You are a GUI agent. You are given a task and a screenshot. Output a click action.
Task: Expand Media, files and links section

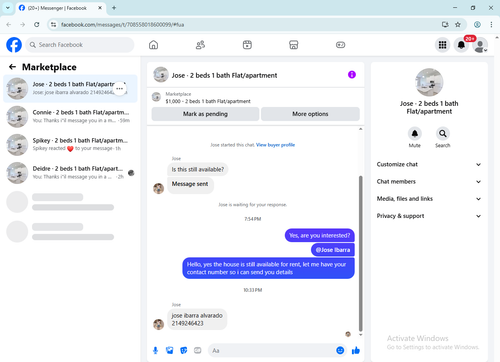click(429, 199)
